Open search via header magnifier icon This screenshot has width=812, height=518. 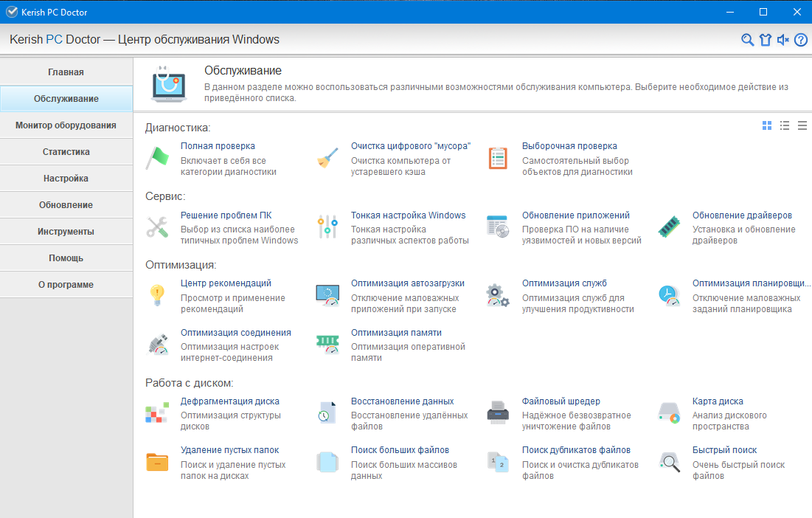tap(747, 40)
